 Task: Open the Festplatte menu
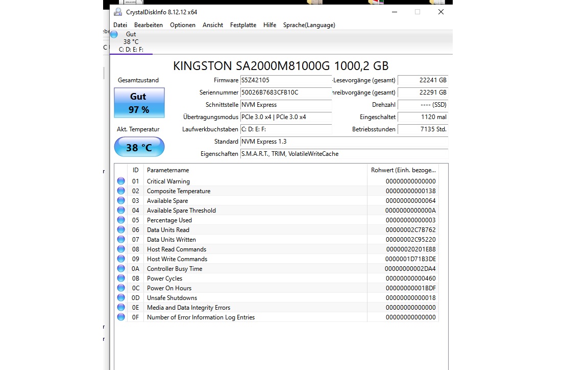point(243,25)
